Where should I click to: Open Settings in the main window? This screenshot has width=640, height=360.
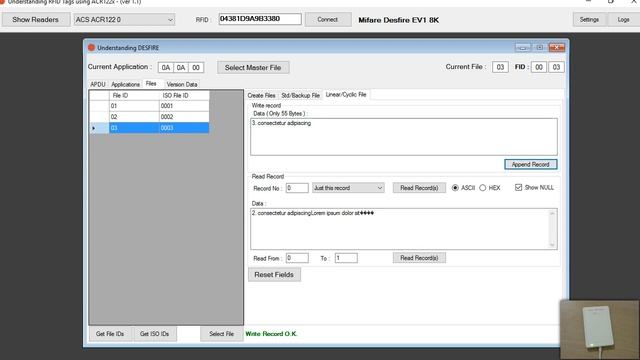click(x=589, y=19)
